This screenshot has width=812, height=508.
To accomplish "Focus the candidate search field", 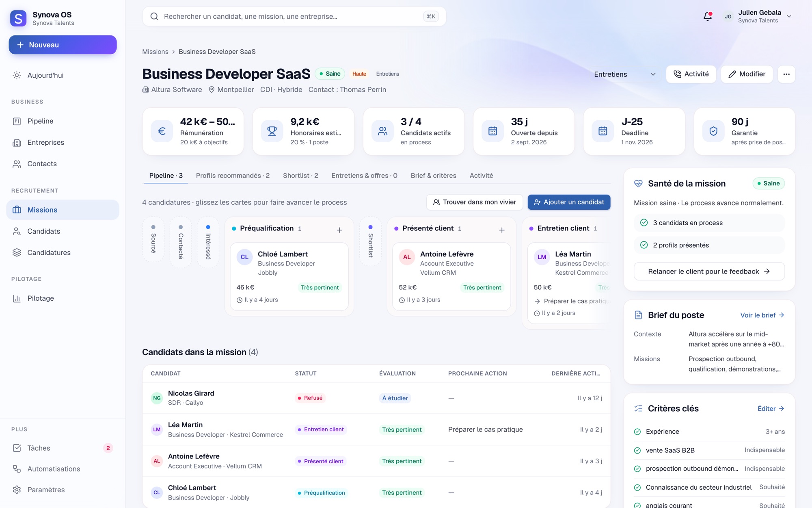I will click(x=294, y=17).
